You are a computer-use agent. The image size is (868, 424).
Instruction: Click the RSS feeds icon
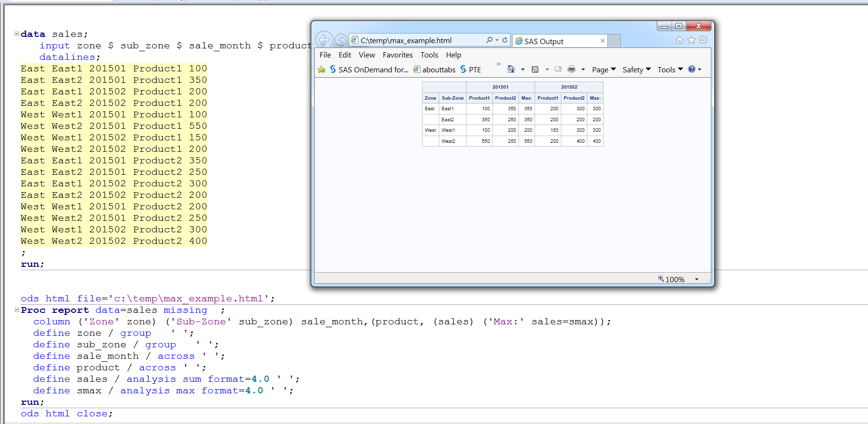[x=535, y=69]
